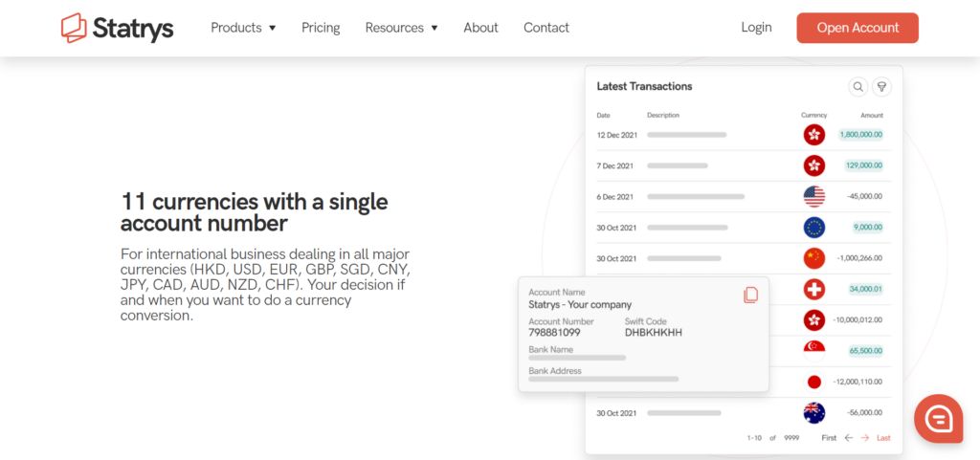The image size is (980, 460).
Task: Click the filter funnel icon
Action: [881, 87]
